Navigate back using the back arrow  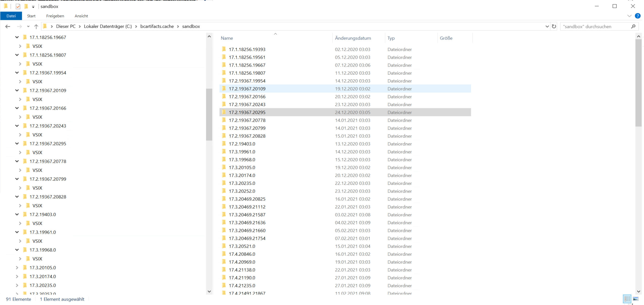pyautogui.click(x=8, y=26)
